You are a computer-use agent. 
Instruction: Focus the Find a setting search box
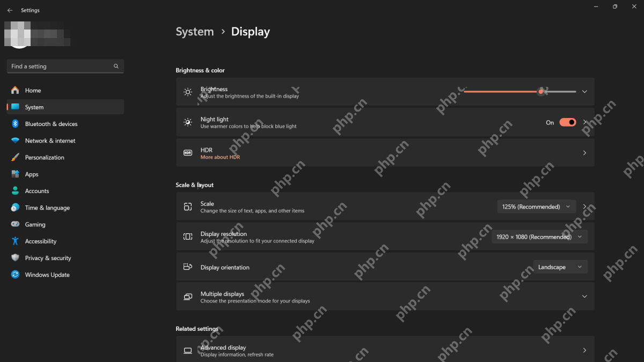coord(65,67)
